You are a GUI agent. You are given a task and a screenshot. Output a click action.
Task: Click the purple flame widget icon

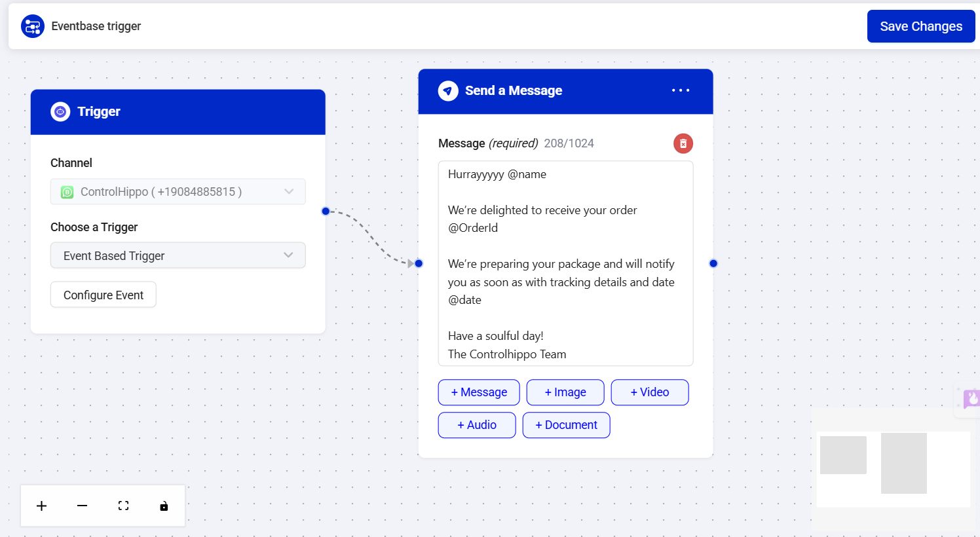[x=971, y=398]
